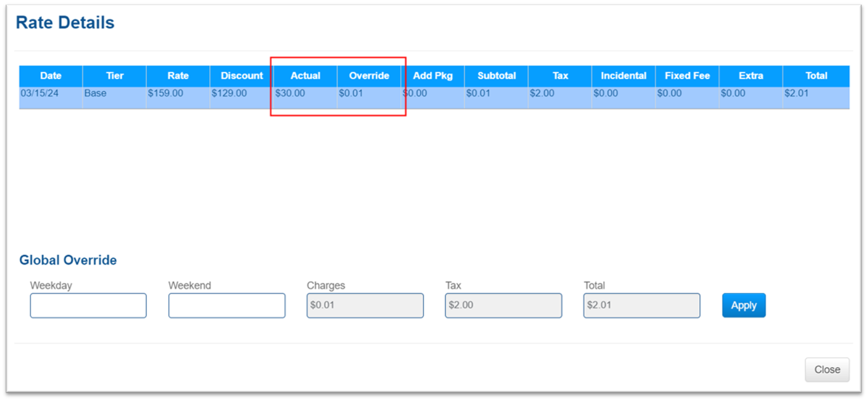Click into the Weekend override field
This screenshot has height=401, width=868.
tap(226, 305)
